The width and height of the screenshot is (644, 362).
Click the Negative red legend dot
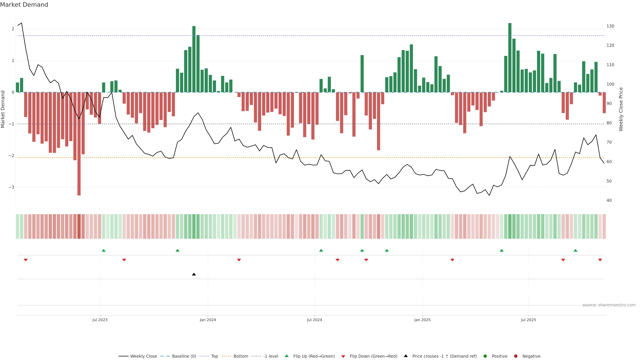(516, 356)
